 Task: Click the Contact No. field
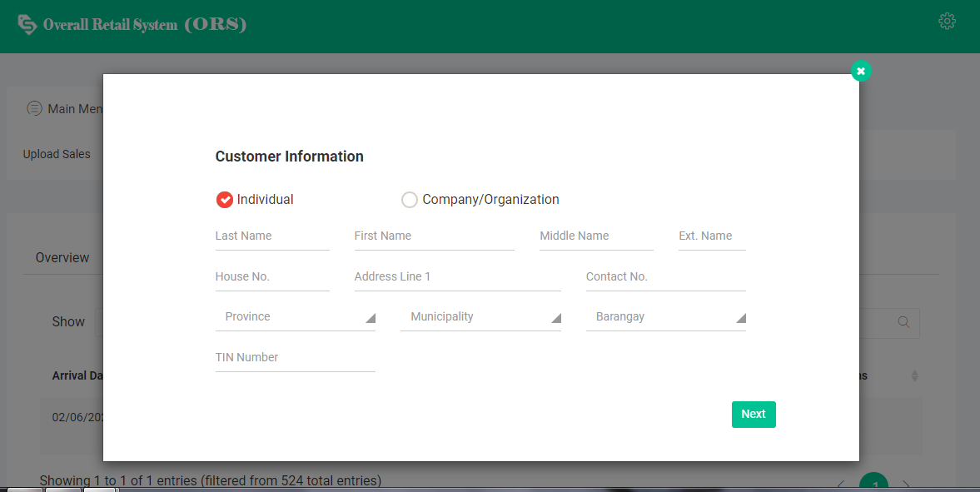click(x=665, y=277)
